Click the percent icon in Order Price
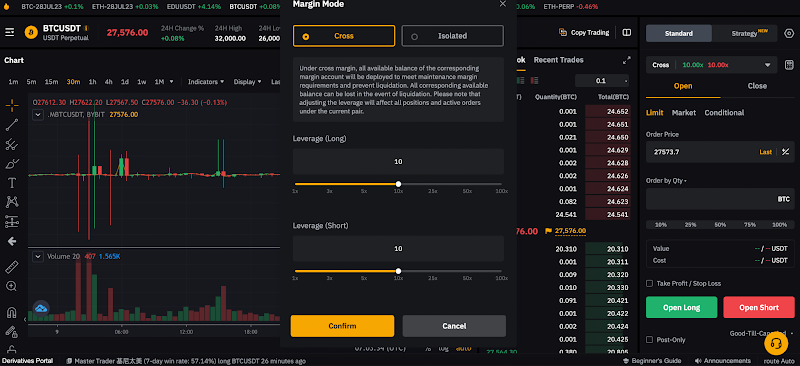 point(786,152)
